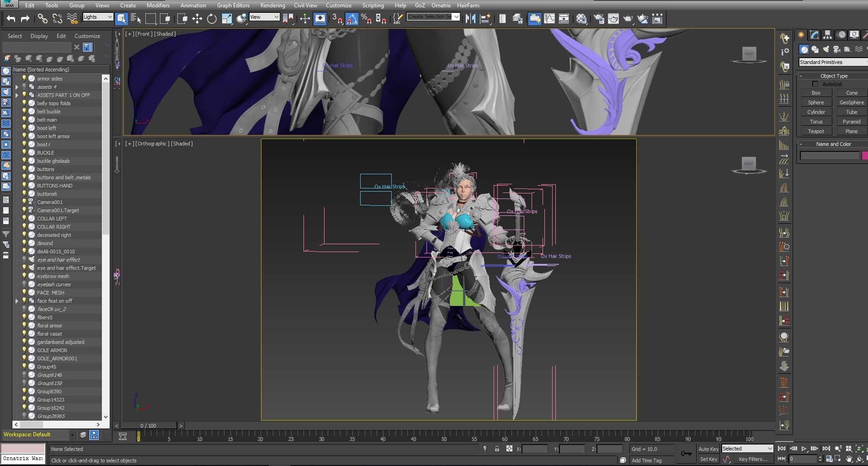Click the Redo arrow icon
Screen dimensions: 868x466
(25, 19)
